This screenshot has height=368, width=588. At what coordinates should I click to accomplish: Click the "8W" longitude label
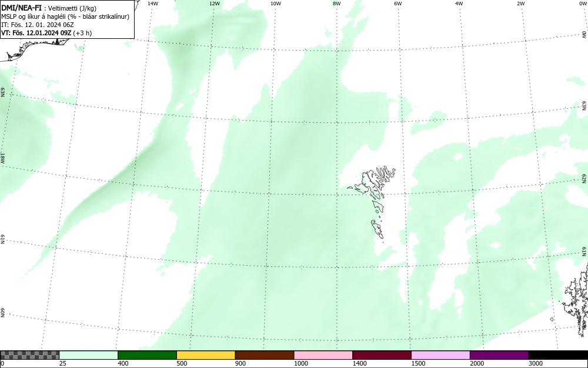point(337,4)
